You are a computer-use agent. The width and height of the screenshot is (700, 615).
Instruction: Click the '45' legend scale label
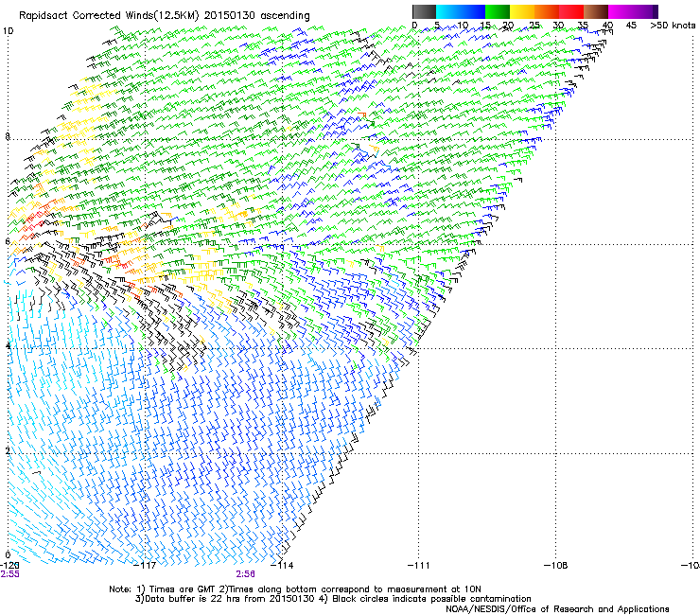coord(631,26)
